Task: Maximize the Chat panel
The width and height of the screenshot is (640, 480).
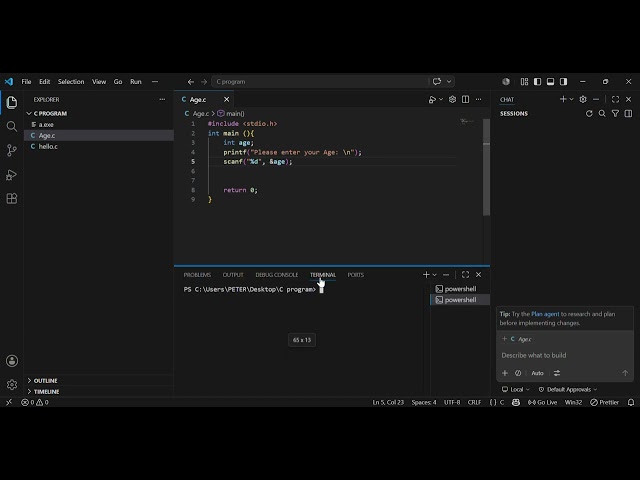Action: click(616, 99)
